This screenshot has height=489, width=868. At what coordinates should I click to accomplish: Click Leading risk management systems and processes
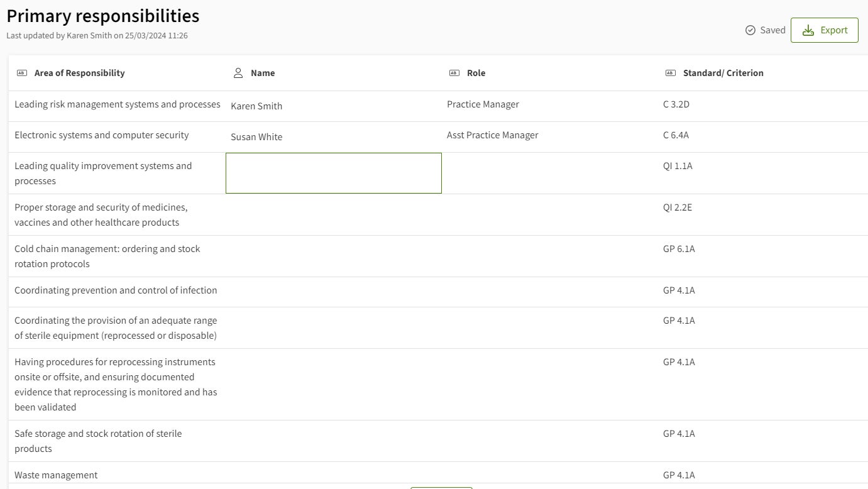tap(118, 104)
